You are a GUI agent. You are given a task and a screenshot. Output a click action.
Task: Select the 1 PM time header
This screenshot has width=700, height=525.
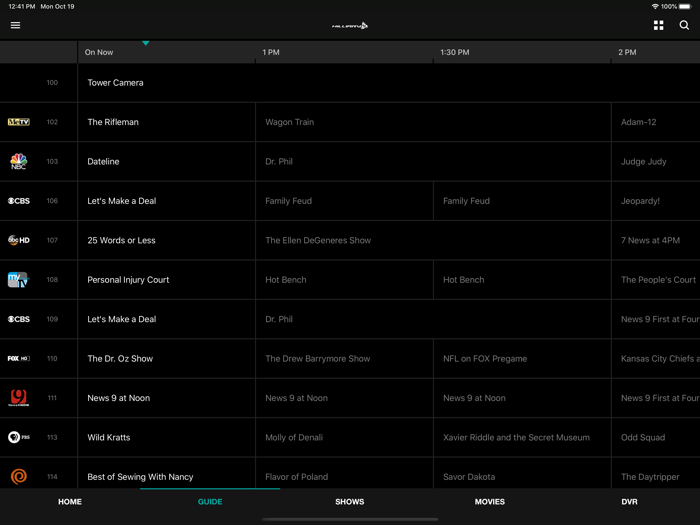click(x=271, y=52)
